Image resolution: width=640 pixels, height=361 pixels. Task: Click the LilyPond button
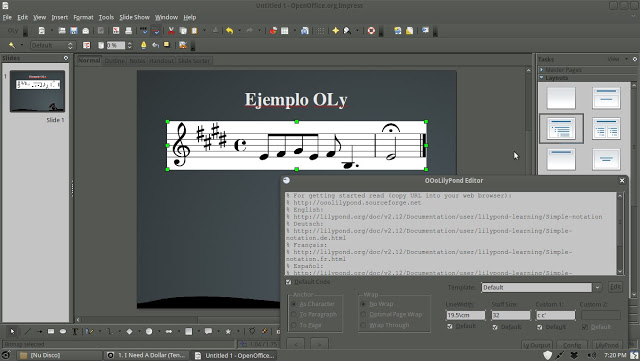point(607,345)
